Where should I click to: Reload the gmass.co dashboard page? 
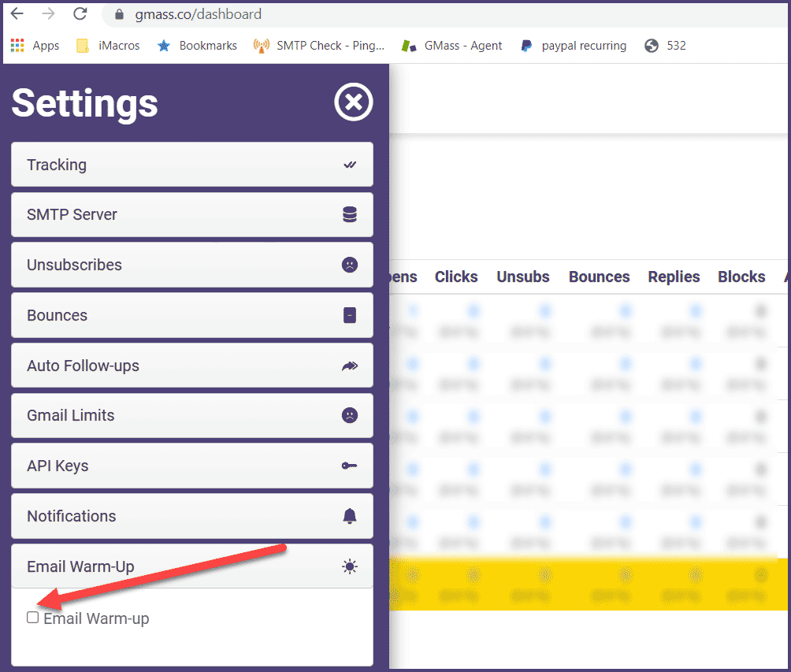(x=80, y=13)
